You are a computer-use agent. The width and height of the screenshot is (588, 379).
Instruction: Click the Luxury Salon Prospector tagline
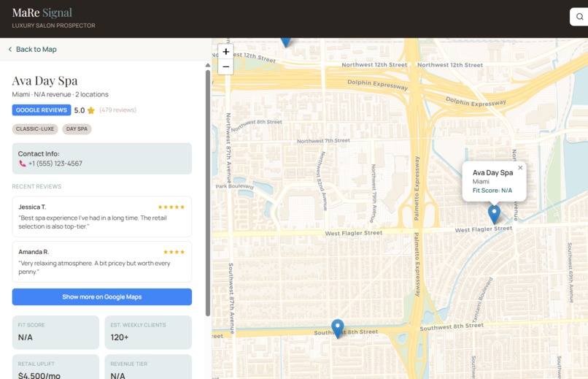click(x=54, y=26)
